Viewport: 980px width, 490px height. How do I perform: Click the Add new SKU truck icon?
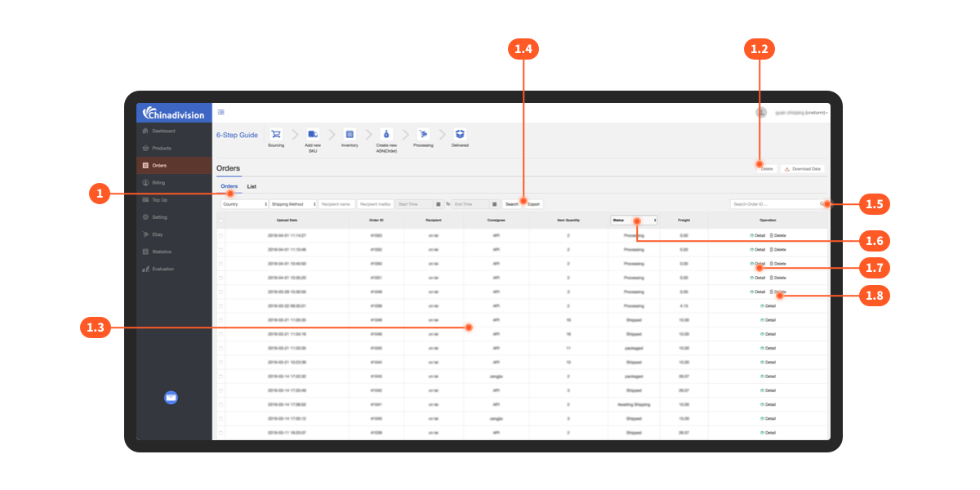(313, 134)
